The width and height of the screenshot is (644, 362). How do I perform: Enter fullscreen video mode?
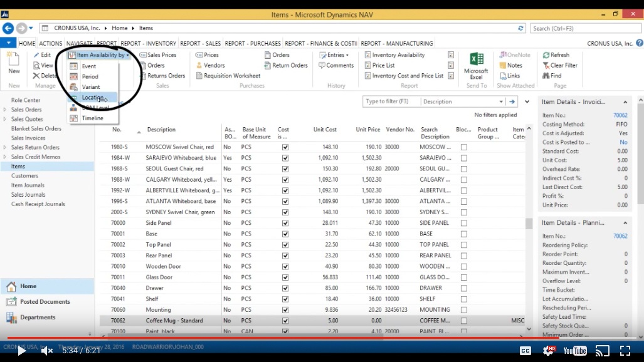pos(625,351)
